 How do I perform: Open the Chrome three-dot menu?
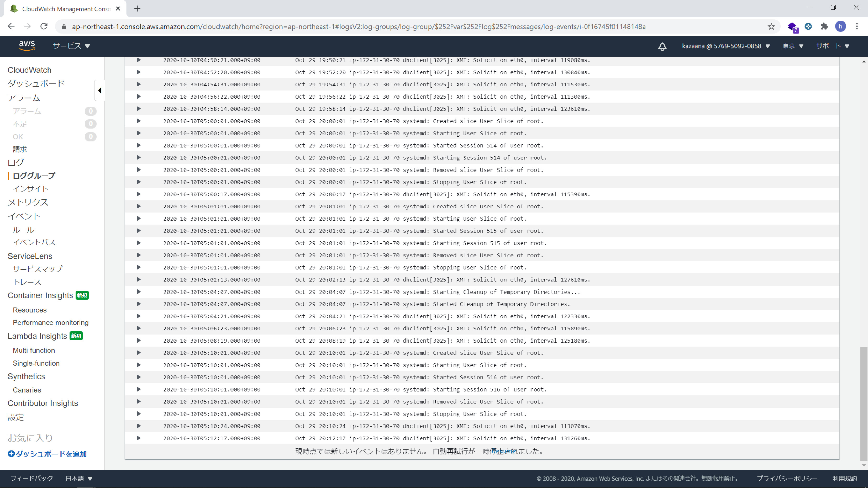pyautogui.click(x=857, y=26)
